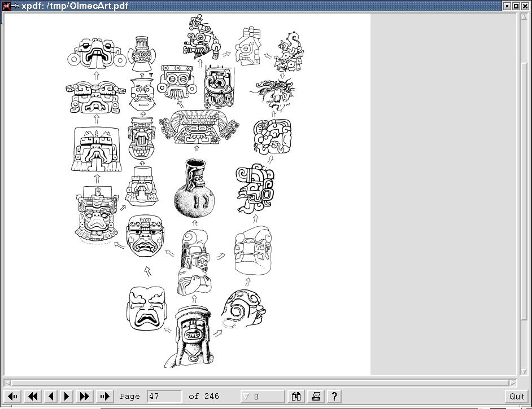This screenshot has height=409, width=532.
Task: Click the Quit button
Action: (x=517, y=396)
